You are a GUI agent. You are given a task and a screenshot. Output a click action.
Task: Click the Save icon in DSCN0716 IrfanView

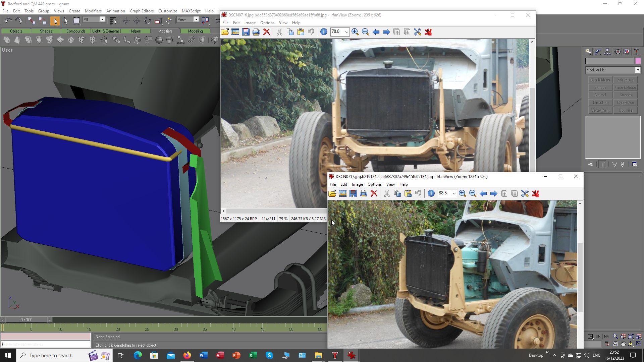point(246,32)
